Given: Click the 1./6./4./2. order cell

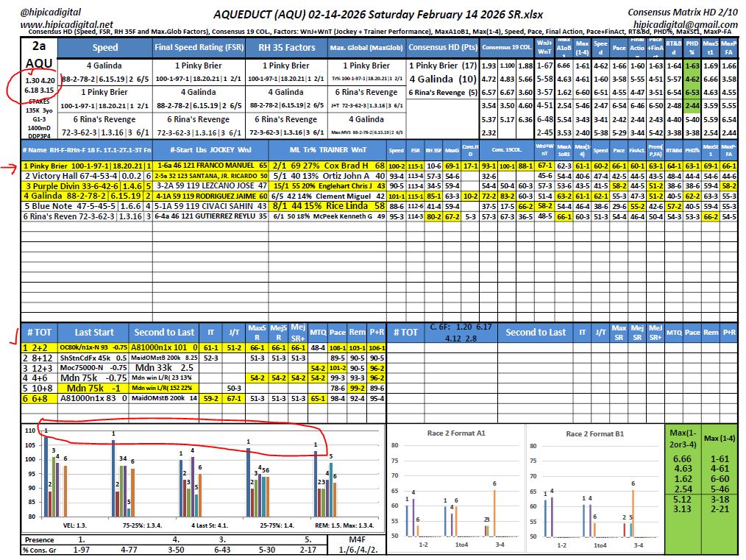Looking at the screenshot, I should point(358,550).
